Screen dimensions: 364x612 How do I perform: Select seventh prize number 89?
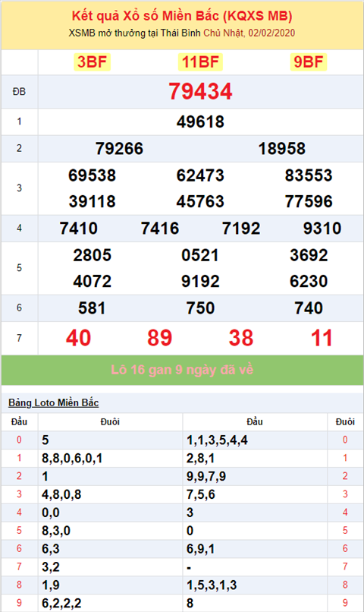tap(159, 338)
